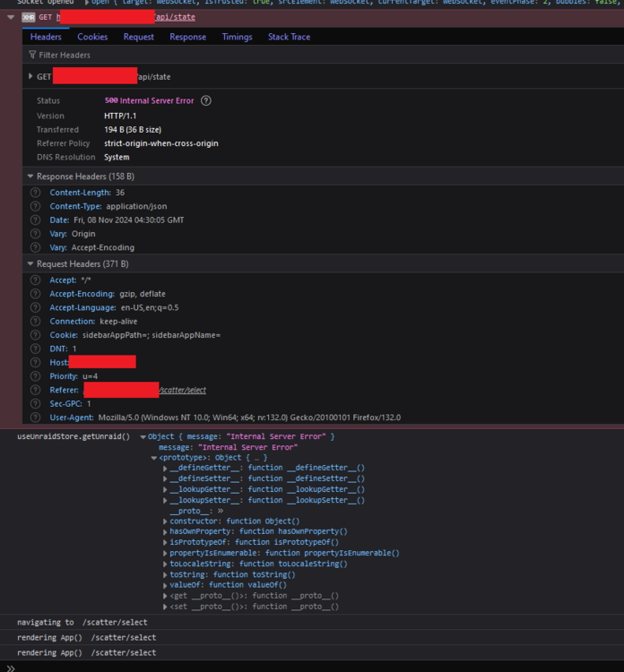Select the useUnraidStore.getUnraid() log label
The height and width of the screenshot is (672, 624).
[74, 436]
